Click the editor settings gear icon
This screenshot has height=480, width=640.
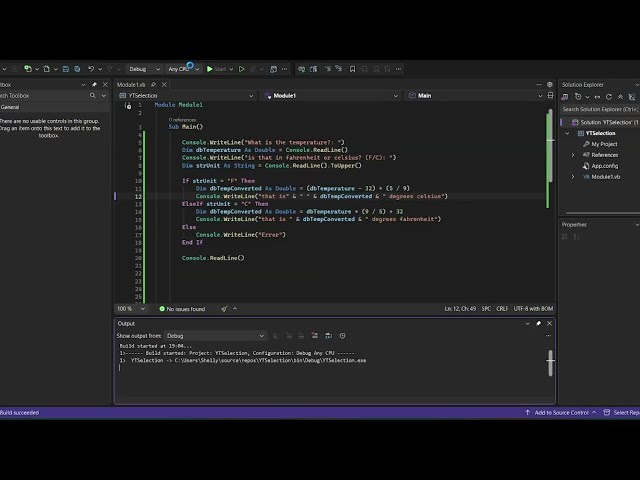pyautogui.click(x=550, y=84)
